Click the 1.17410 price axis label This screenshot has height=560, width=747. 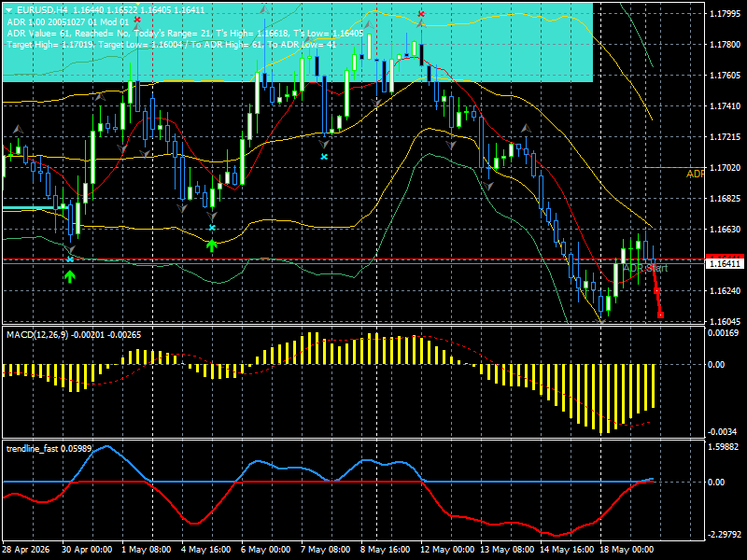pyautogui.click(x=725, y=106)
